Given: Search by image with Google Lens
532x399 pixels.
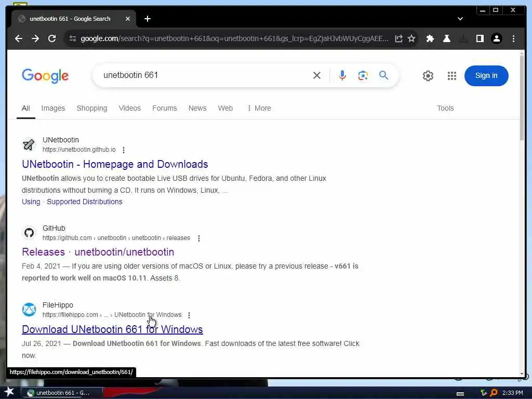Looking at the screenshot, I should click(363, 75).
